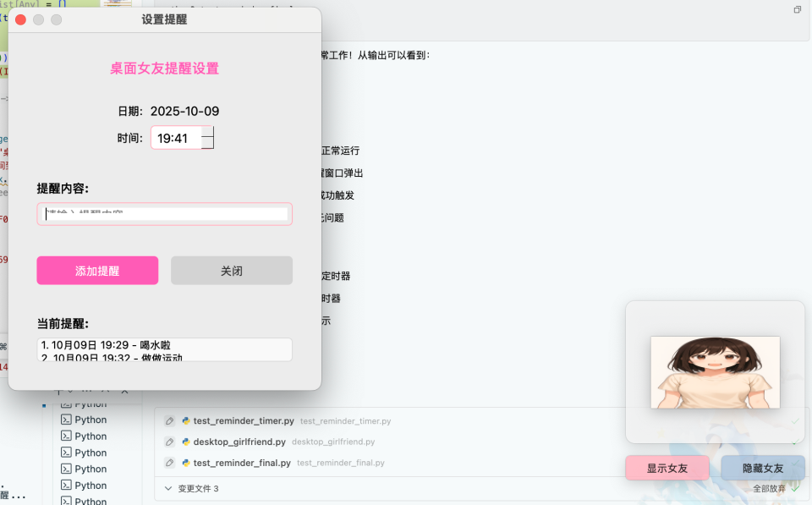Open test_reminder_timer.py bold file name
This screenshot has height=505, width=812.
[244, 421]
